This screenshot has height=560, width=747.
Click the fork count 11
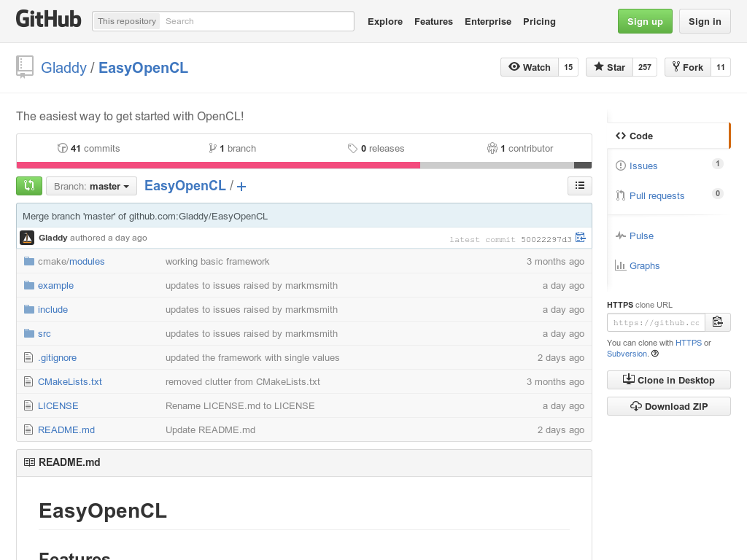[x=720, y=67]
